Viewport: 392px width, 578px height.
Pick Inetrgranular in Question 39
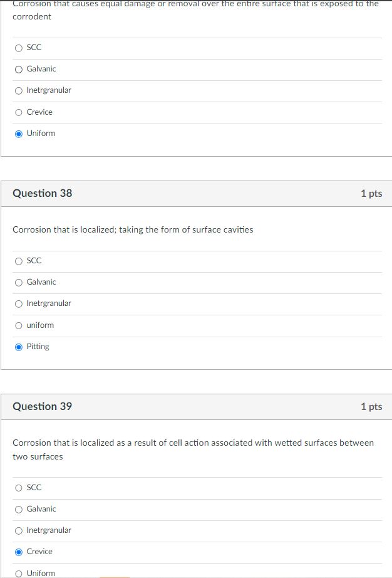pos(19,531)
